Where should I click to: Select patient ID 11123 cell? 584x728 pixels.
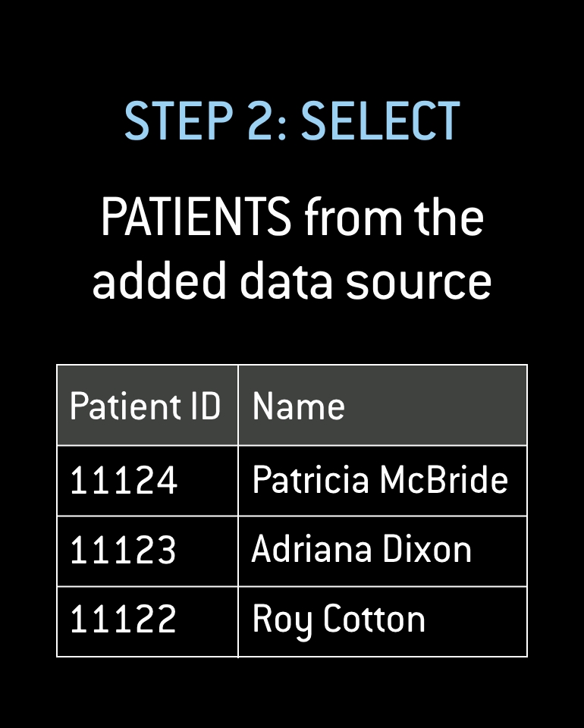124,551
